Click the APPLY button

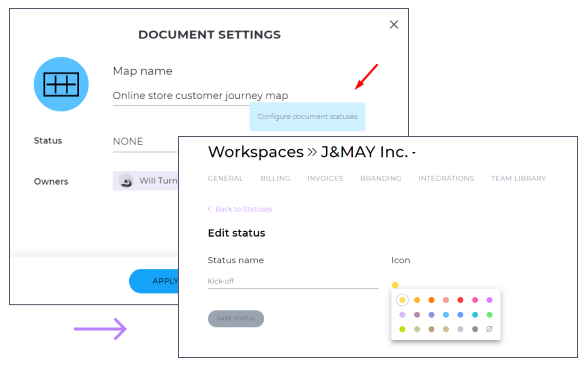point(154,281)
